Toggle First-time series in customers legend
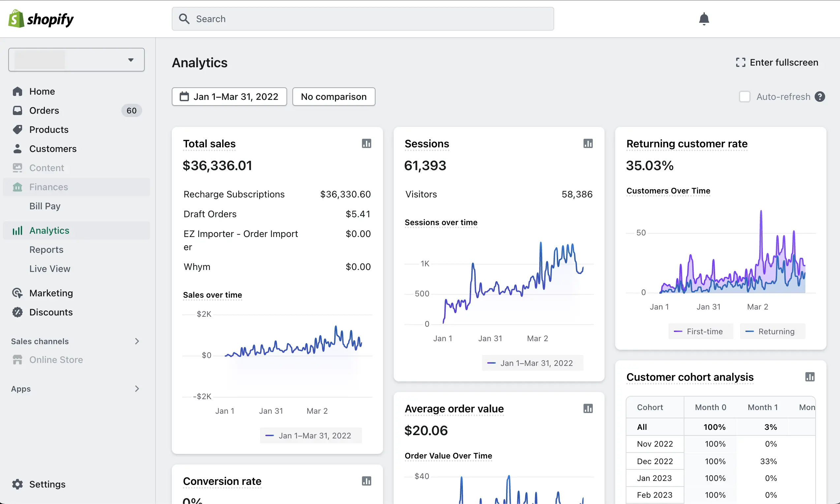Viewport: 840px width, 504px height. tap(701, 332)
